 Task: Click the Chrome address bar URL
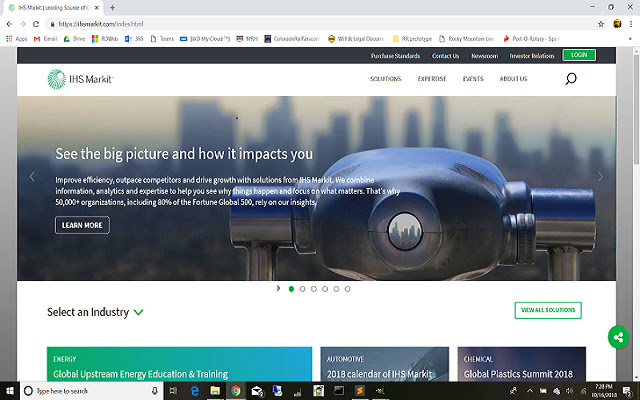pos(101,24)
